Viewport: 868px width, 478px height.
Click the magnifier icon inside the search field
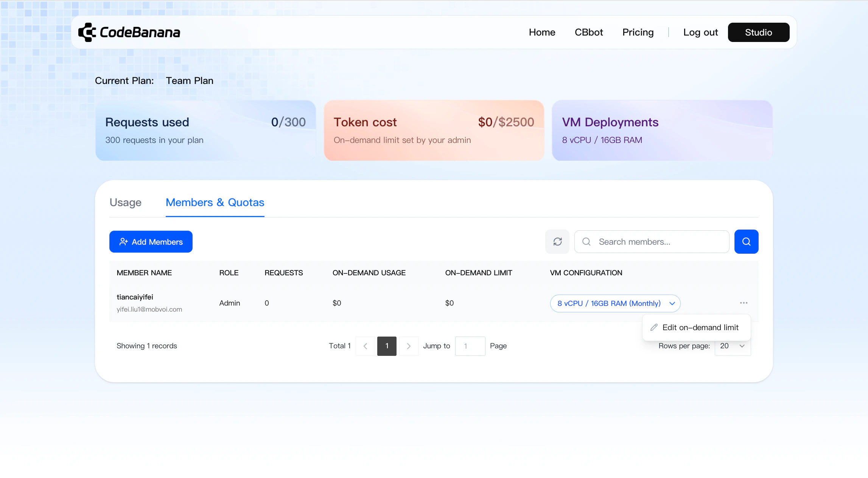(586, 242)
